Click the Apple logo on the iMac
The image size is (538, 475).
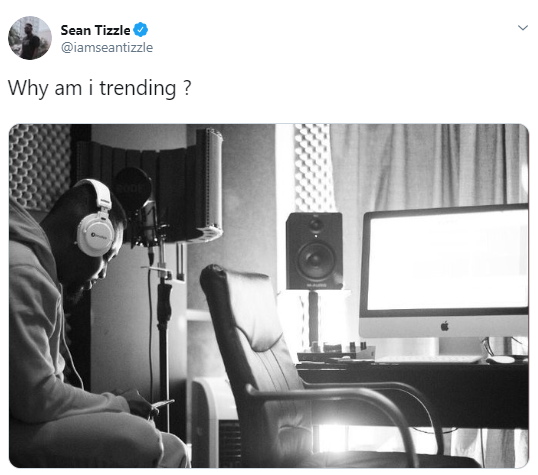pyautogui.click(x=445, y=326)
